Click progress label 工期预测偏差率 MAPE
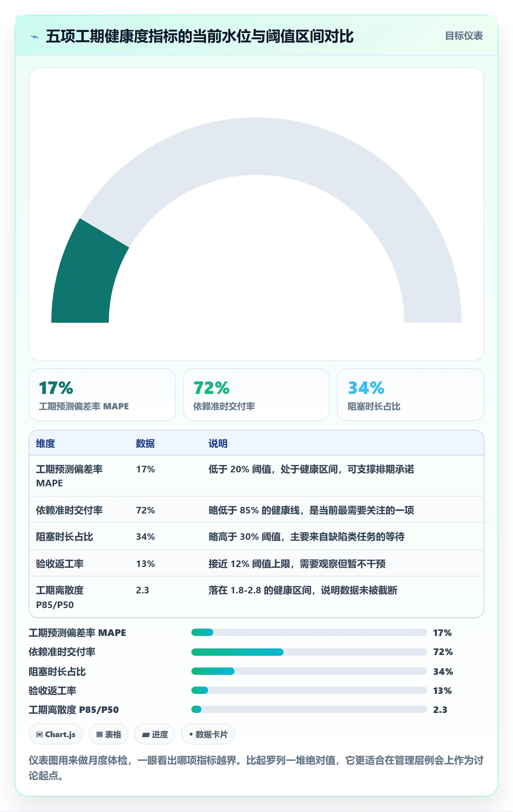Screen dimensions: 513x812 click(77, 633)
